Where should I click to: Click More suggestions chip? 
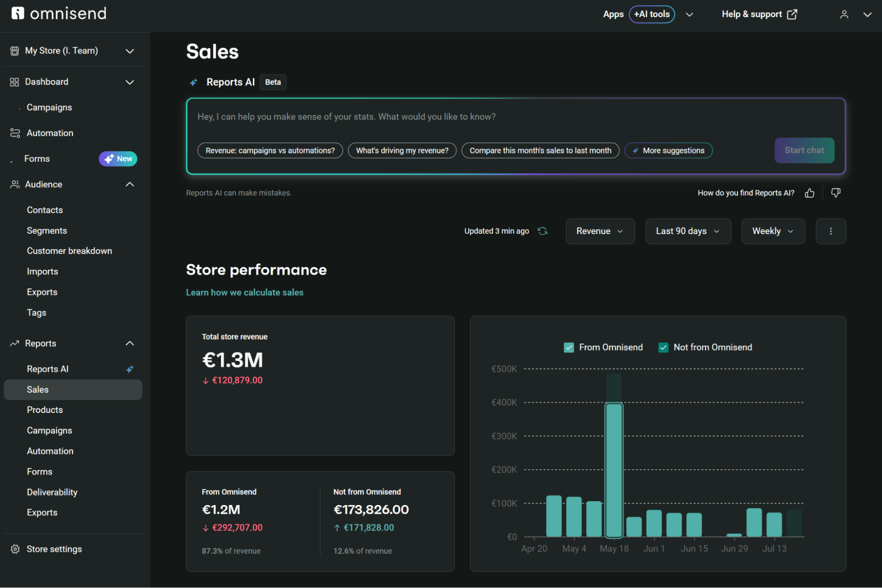tap(668, 151)
